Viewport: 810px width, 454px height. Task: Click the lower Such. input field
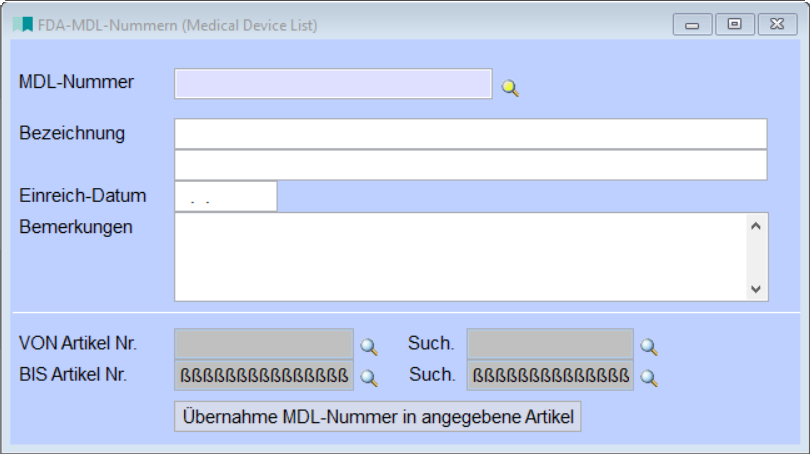click(550, 376)
